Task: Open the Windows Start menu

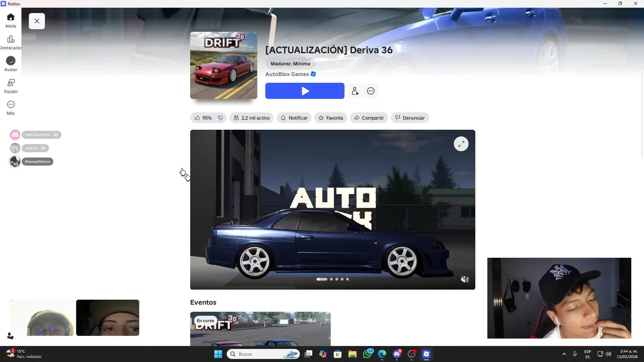Action: click(218, 354)
